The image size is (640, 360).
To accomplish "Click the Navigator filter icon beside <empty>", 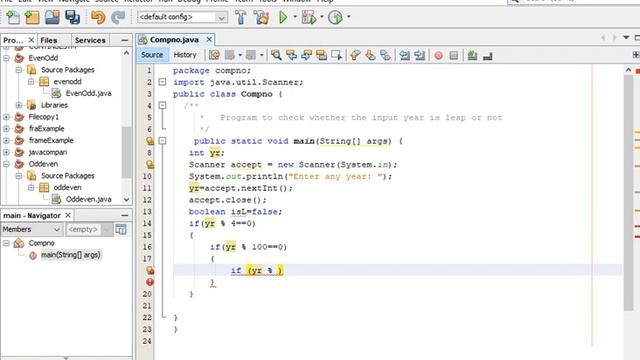I will 121,229.
